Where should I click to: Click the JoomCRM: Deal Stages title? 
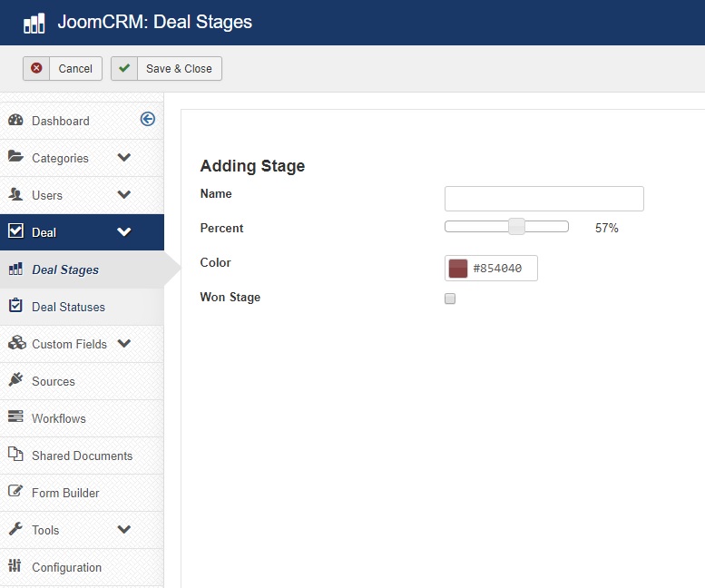154,22
